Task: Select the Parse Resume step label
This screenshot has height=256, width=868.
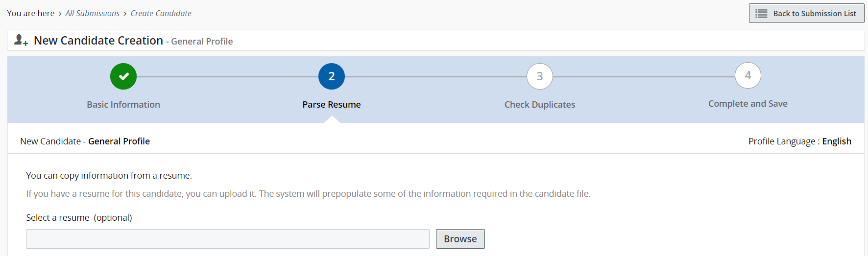Action: pos(332,105)
